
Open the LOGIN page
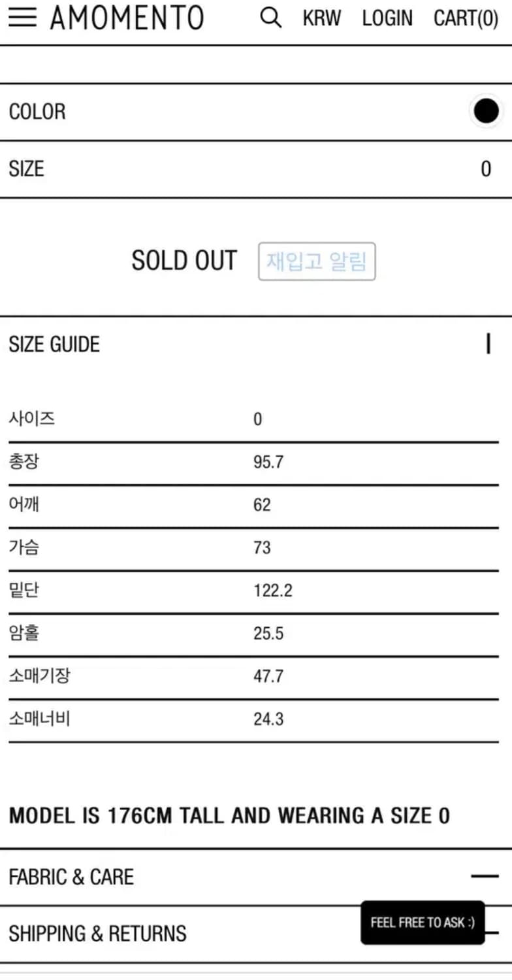pyautogui.click(x=387, y=18)
